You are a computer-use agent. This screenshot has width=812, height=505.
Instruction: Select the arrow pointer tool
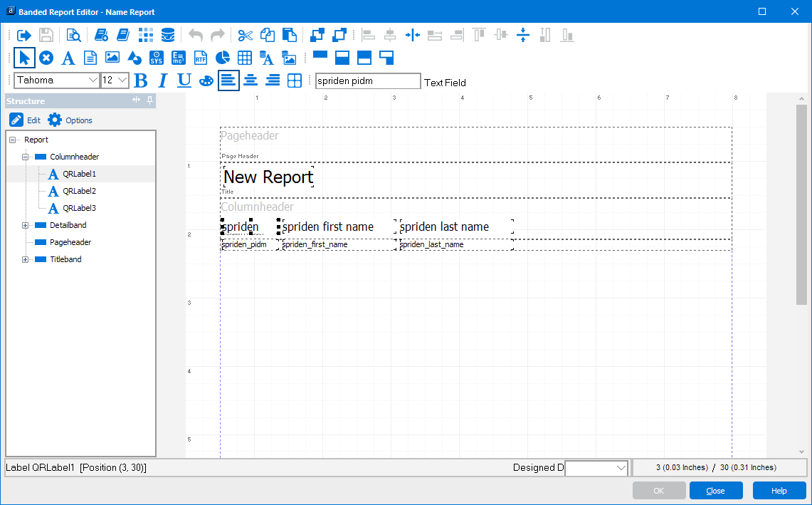24,58
